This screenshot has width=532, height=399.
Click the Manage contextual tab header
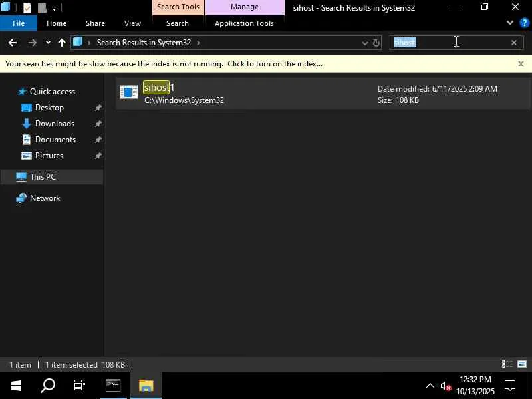(245, 7)
